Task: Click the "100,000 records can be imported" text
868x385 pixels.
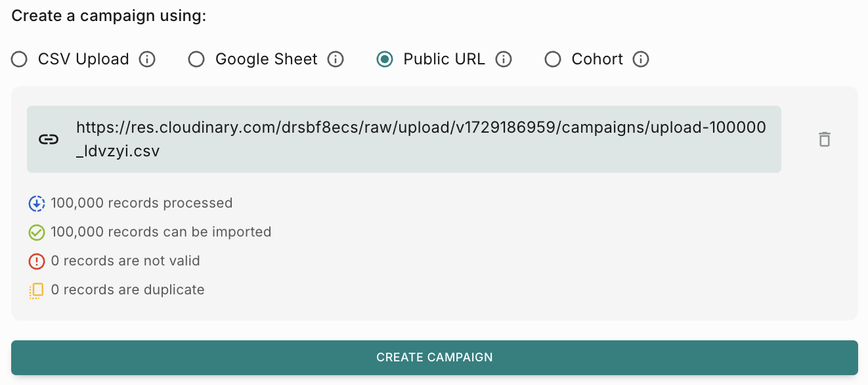Action: (161, 232)
